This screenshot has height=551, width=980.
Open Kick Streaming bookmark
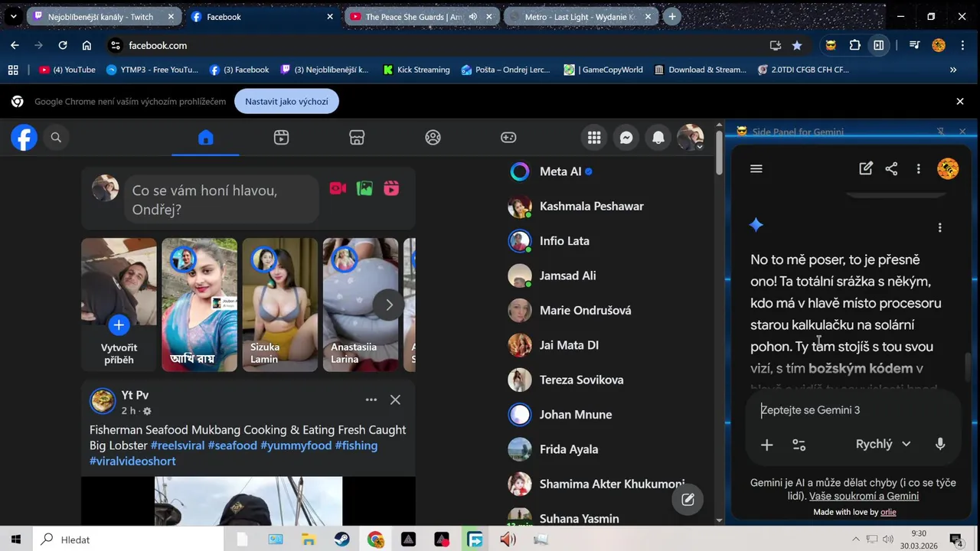pyautogui.click(x=416, y=70)
